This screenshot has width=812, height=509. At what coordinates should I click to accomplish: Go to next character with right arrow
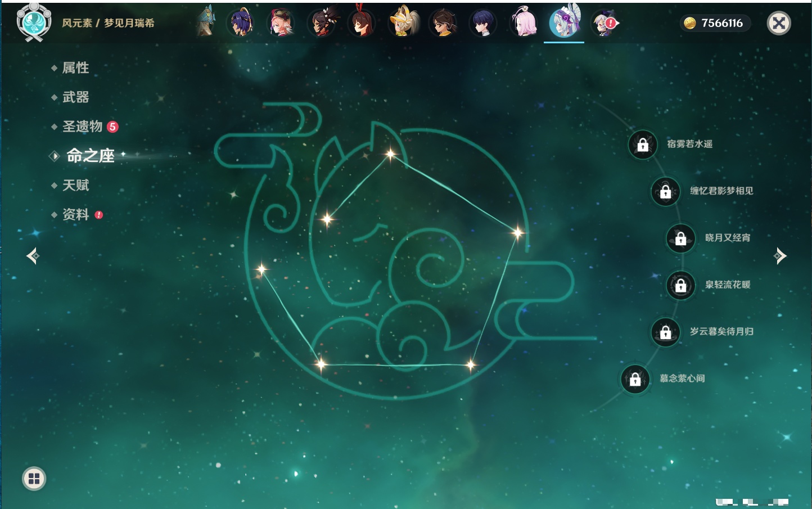coord(779,256)
